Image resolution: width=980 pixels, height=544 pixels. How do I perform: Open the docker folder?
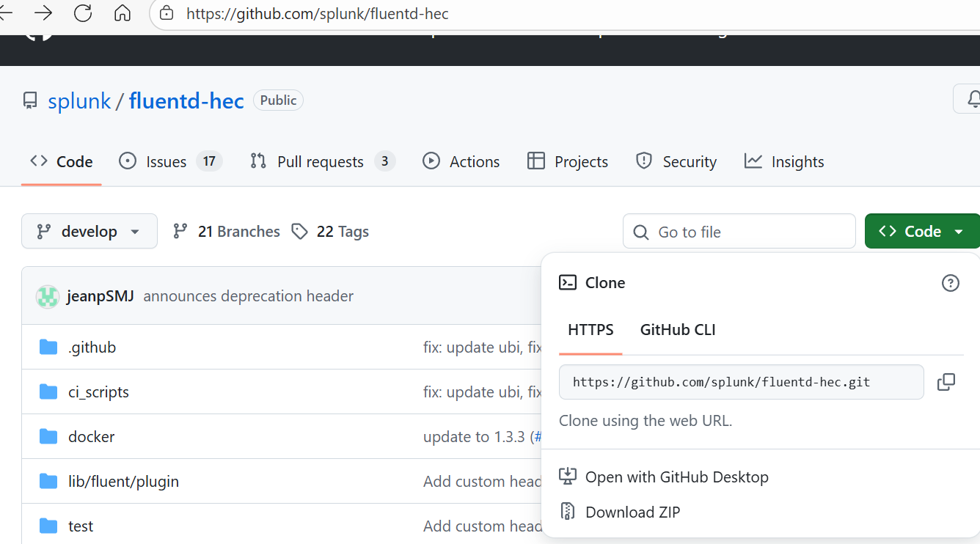pos(92,437)
